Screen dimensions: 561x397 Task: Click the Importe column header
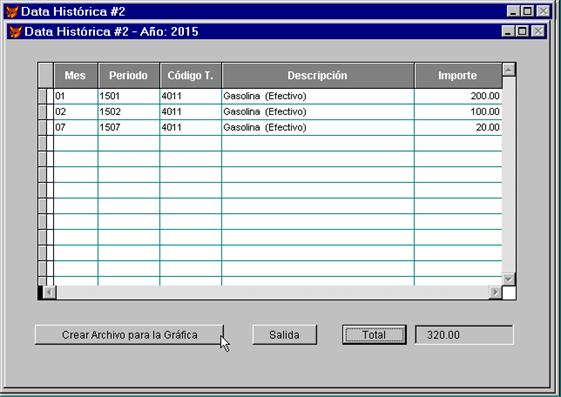pos(458,75)
